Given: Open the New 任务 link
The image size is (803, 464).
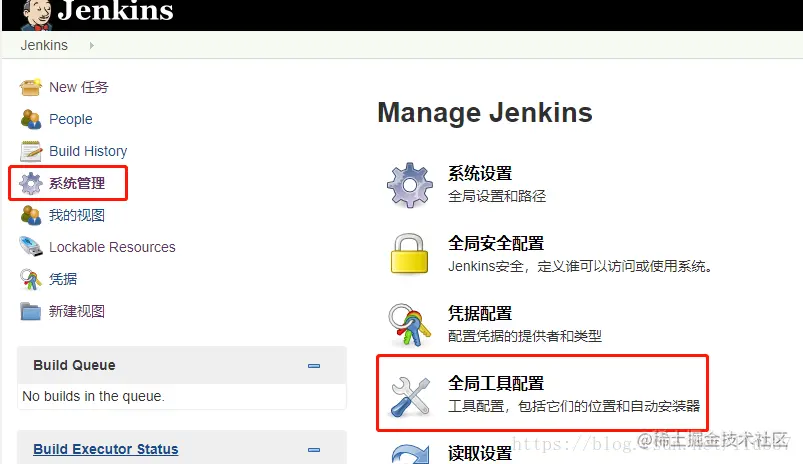Looking at the screenshot, I should [79, 87].
